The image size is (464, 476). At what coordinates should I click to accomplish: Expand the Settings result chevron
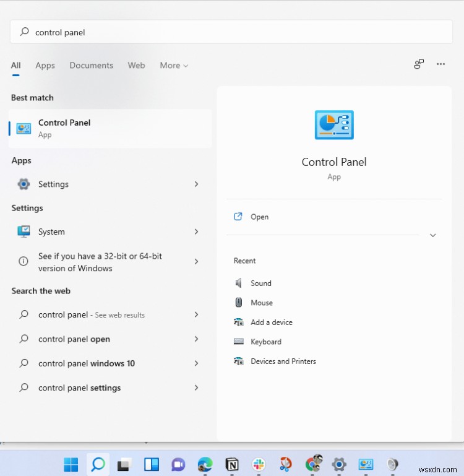196,184
